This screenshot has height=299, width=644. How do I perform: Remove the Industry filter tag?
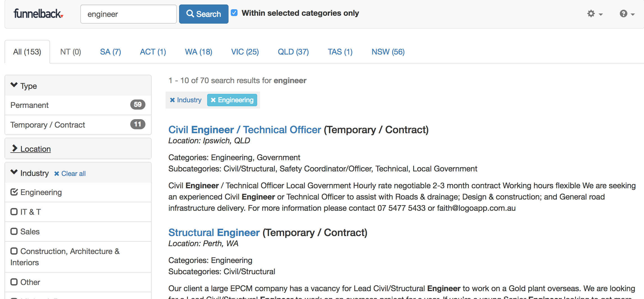[186, 100]
